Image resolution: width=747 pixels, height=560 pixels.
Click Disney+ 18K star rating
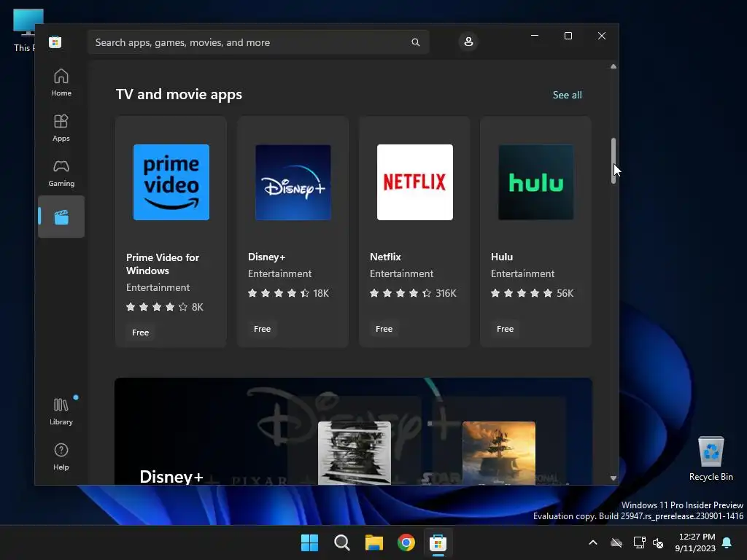(289, 293)
